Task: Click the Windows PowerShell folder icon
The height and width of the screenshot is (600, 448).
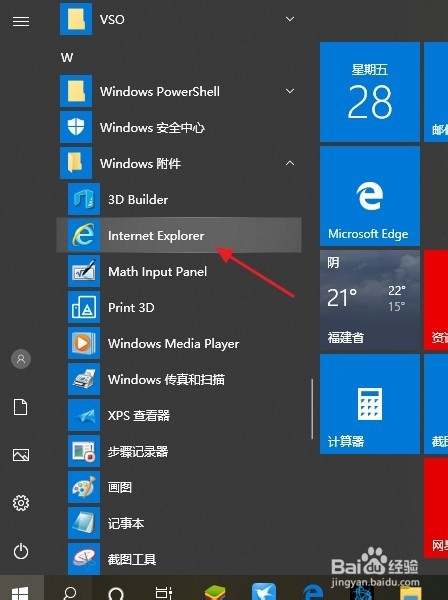Action: (x=76, y=91)
